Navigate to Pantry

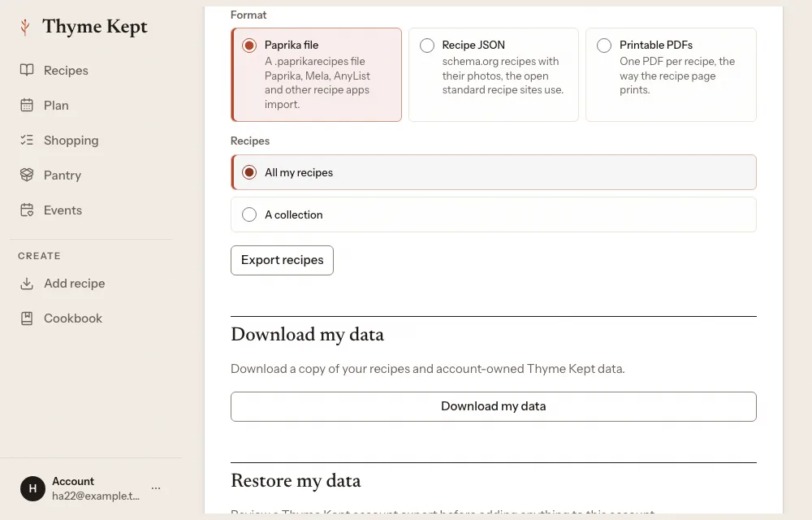(63, 175)
